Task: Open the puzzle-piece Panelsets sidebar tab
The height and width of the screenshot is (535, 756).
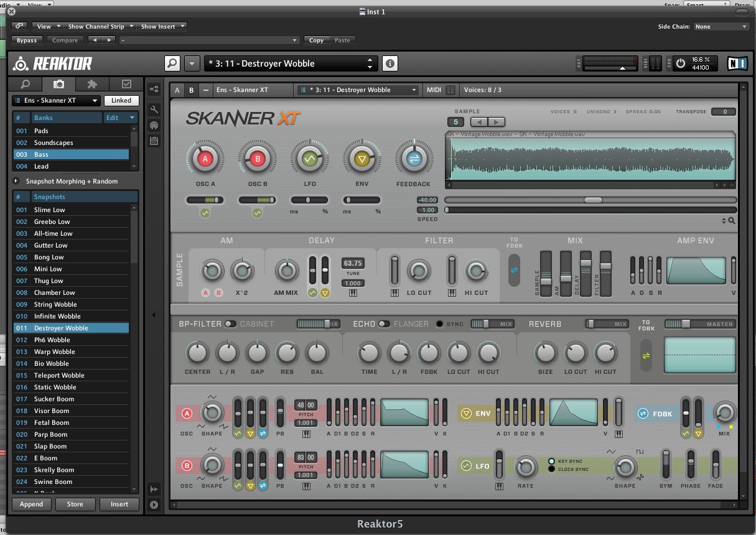Action: click(92, 84)
